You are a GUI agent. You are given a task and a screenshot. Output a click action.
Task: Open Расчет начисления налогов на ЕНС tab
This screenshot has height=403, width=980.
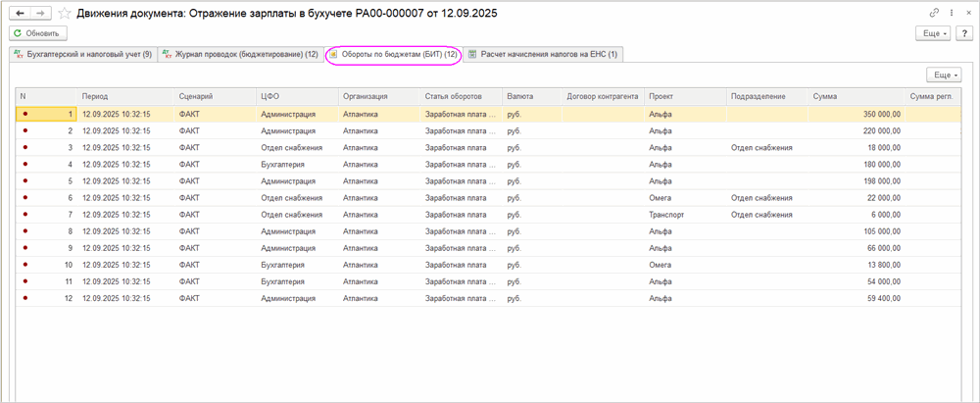[x=542, y=54]
